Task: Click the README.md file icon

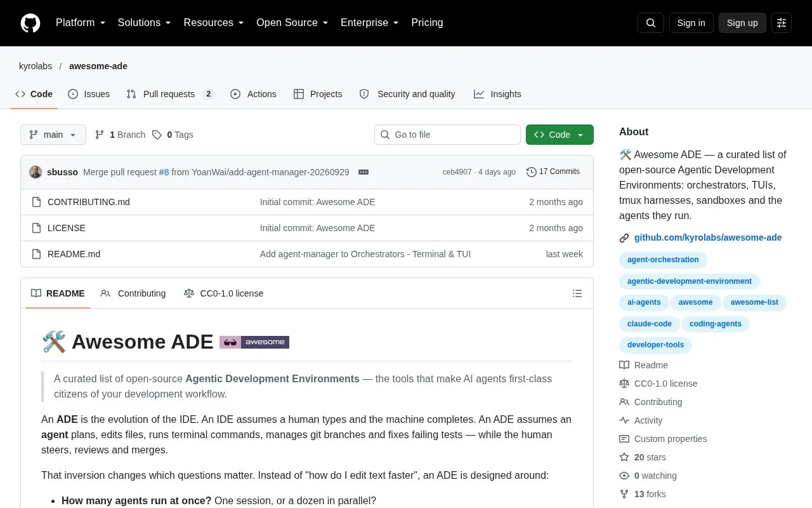Action: point(36,254)
